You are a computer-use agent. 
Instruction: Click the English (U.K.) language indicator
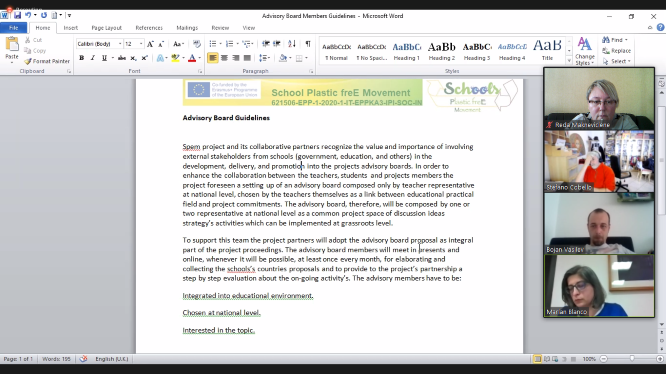(x=112, y=359)
